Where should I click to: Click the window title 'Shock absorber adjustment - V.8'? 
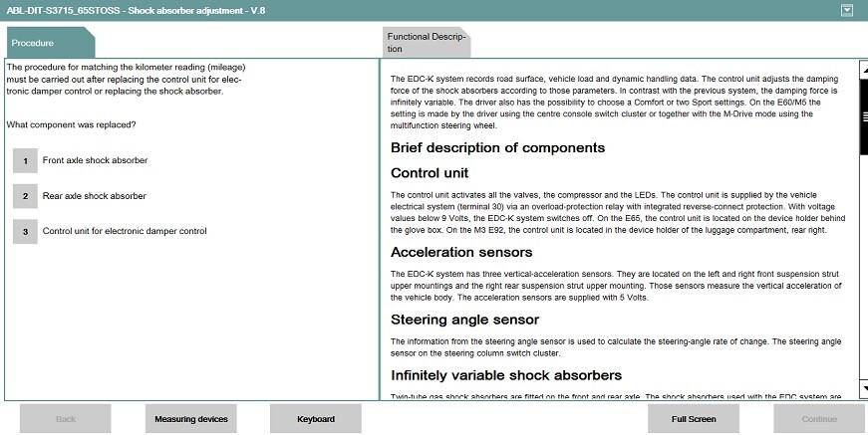click(196, 11)
